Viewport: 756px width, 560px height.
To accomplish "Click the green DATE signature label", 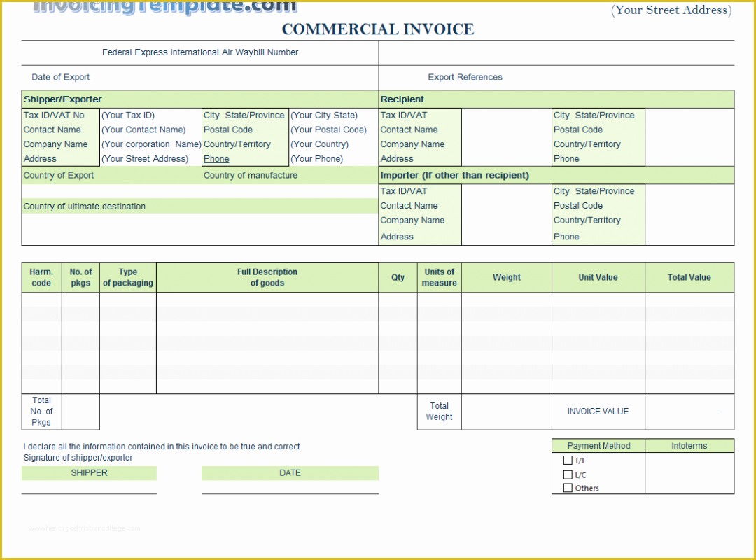I will (x=290, y=473).
